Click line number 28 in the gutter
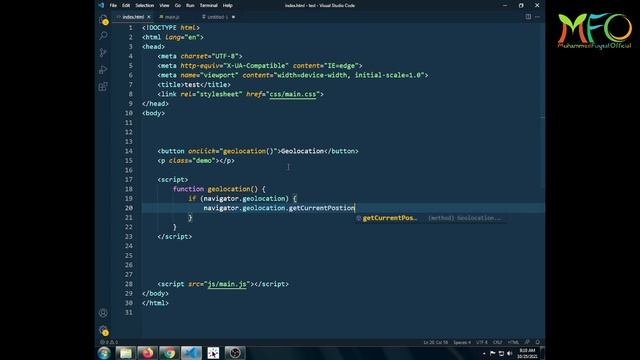The image size is (640, 360). [x=129, y=284]
